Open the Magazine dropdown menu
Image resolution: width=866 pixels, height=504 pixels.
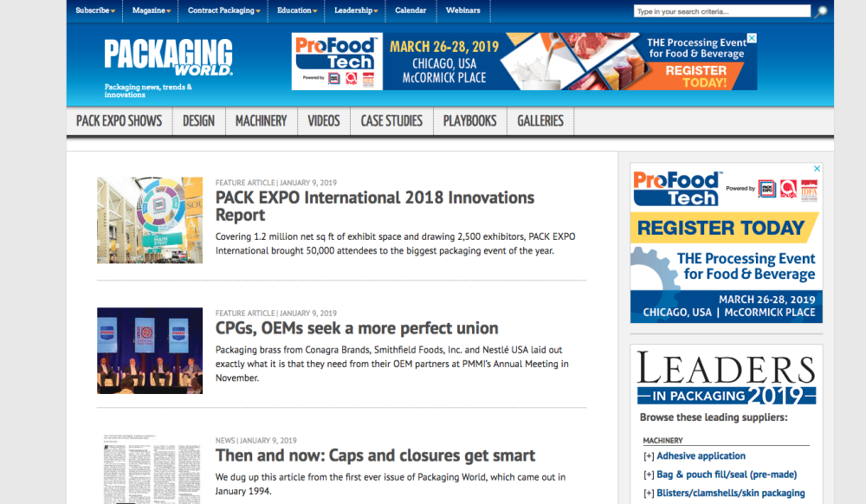coord(151,10)
